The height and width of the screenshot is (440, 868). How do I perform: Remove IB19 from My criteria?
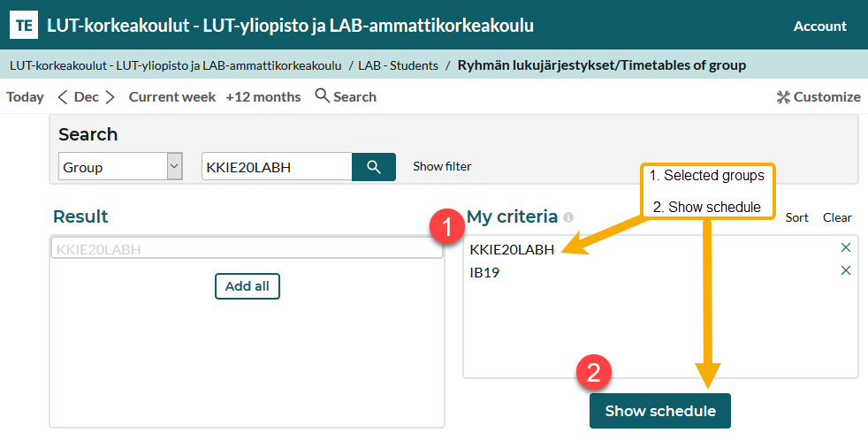click(845, 270)
